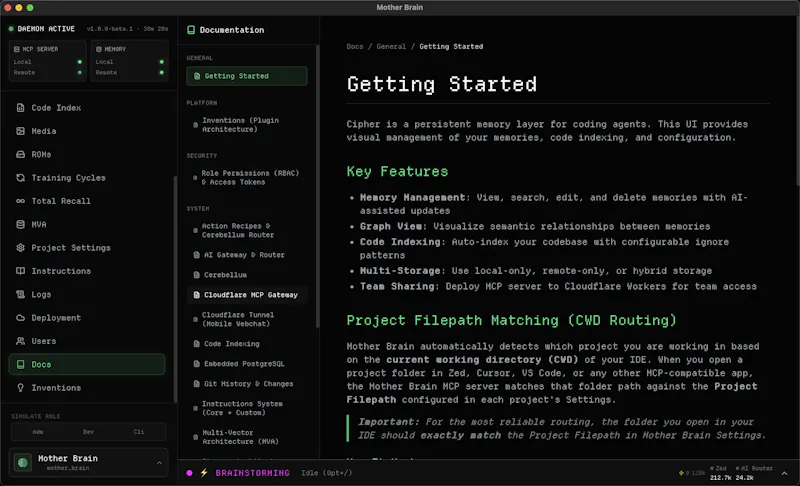Click the Cerebellum document icon
The image size is (800, 486).
(196, 275)
